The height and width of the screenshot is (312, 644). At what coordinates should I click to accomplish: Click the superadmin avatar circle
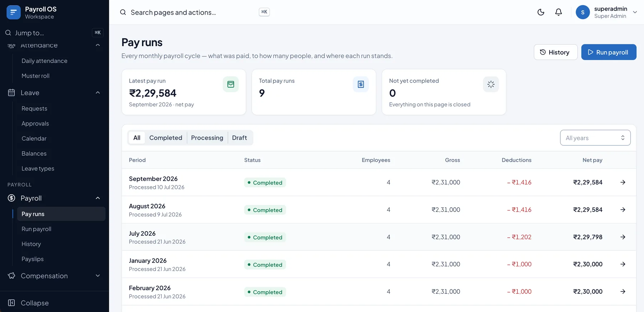pos(582,12)
